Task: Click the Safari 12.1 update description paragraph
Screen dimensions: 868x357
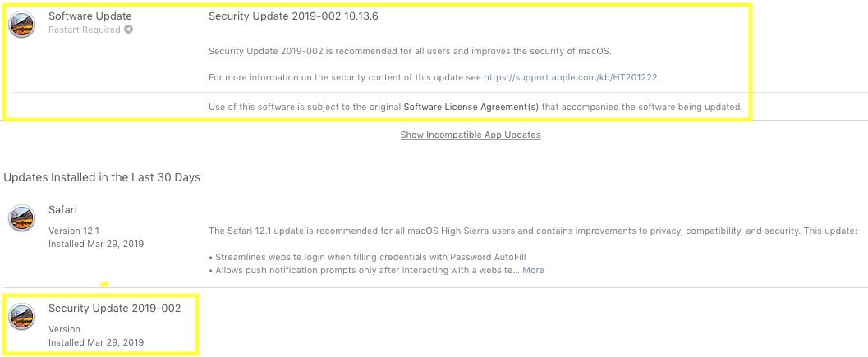Action: 532,231
